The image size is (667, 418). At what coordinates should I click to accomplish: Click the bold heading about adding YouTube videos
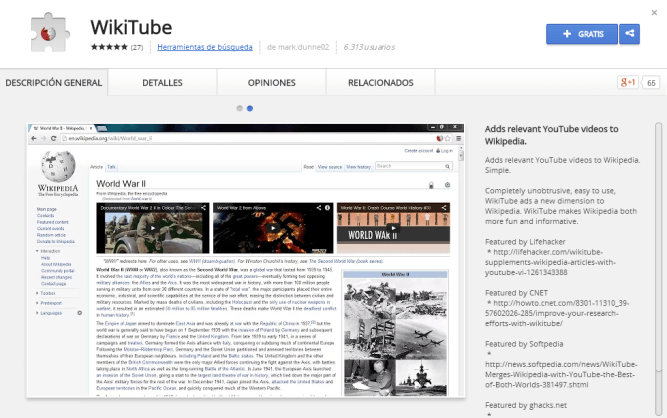point(552,135)
